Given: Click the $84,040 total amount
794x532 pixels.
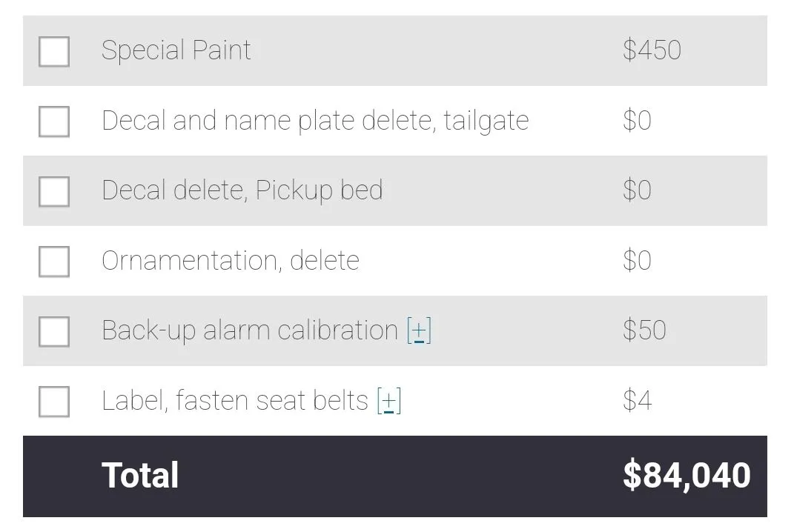Looking at the screenshot, I should point(687,476).
